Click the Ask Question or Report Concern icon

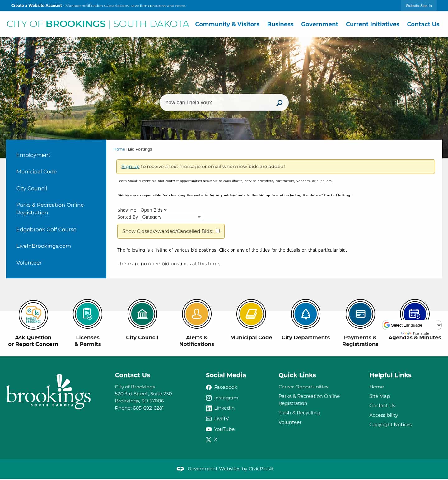[x=33, y=314]
